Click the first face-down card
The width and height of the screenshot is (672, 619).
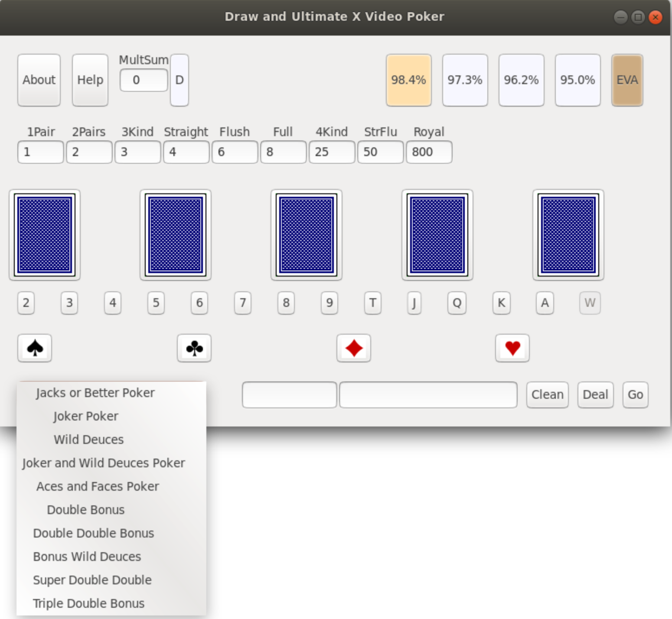point(45,235)
